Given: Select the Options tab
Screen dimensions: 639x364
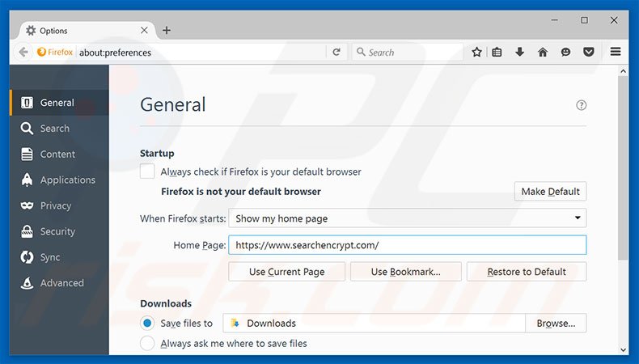Looking at the screenshot, I should click(87, 31).
